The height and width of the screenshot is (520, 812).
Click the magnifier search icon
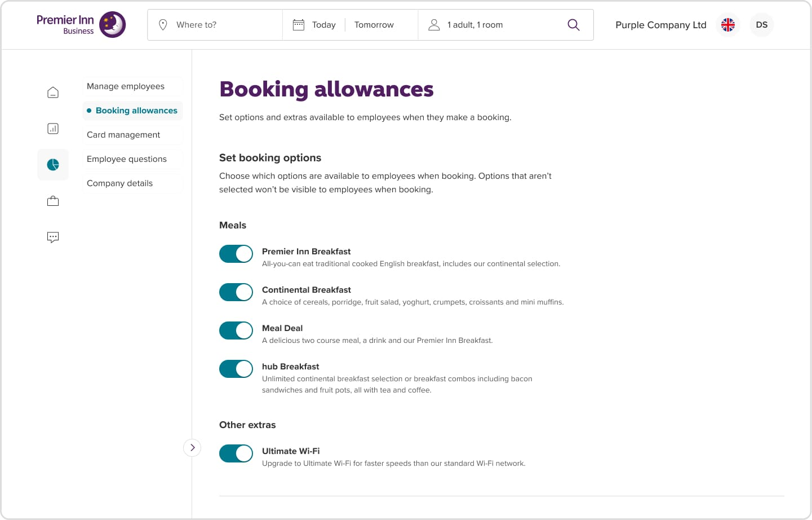coord(574,25)
